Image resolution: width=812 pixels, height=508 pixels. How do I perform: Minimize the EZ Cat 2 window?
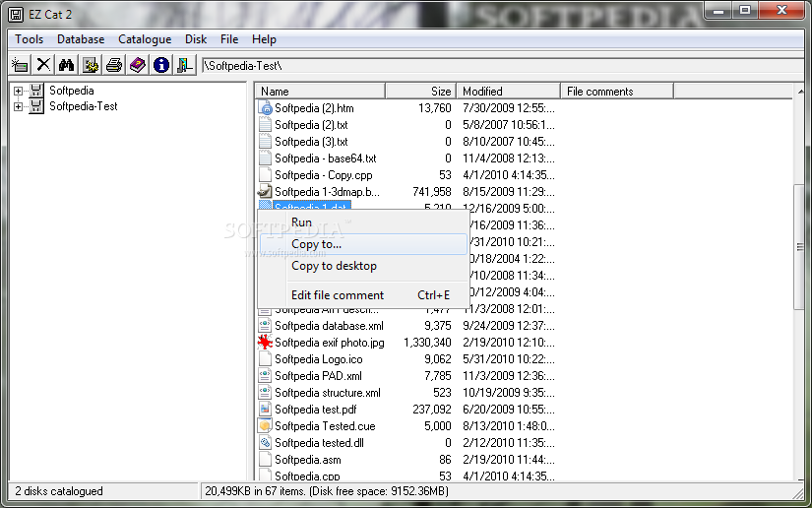click(x=718, y=11)
